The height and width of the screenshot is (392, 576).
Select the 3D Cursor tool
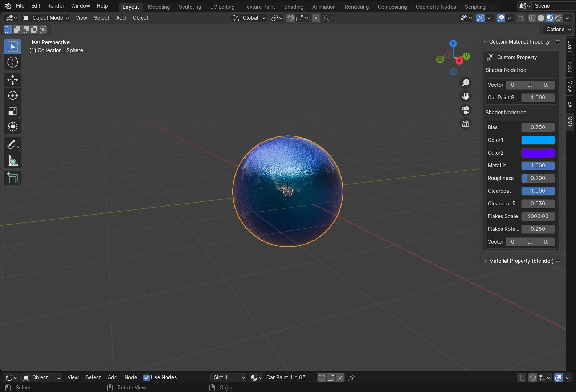tap(13, 62)
